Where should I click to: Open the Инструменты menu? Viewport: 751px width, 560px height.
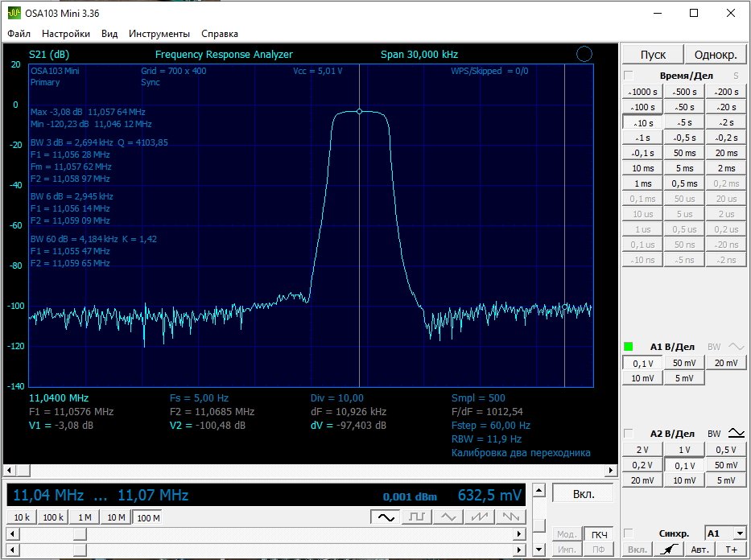(159, 34)
